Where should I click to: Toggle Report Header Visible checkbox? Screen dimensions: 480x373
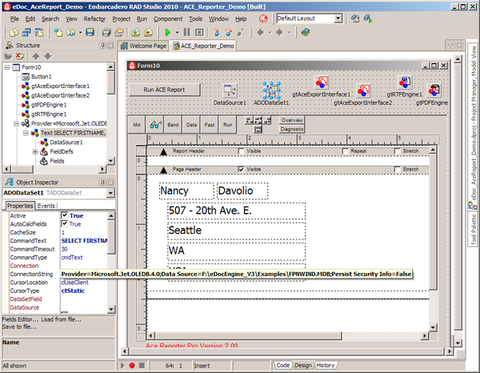[241, 151]
